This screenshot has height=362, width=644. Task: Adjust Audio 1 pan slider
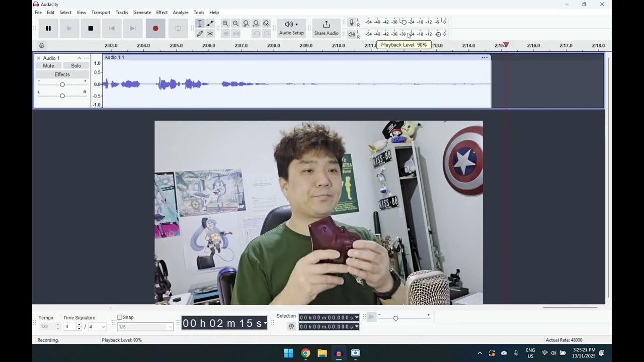[x=62, y=96]
